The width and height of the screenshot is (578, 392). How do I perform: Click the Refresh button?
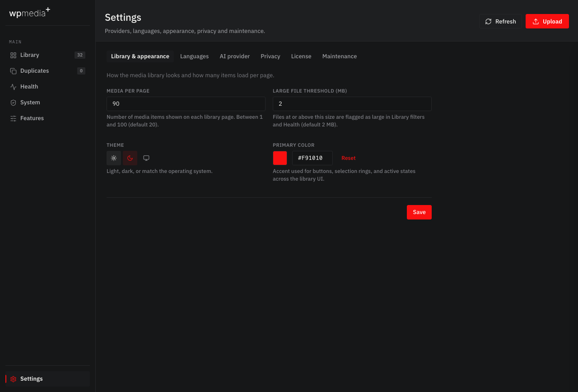click(500, 21)
